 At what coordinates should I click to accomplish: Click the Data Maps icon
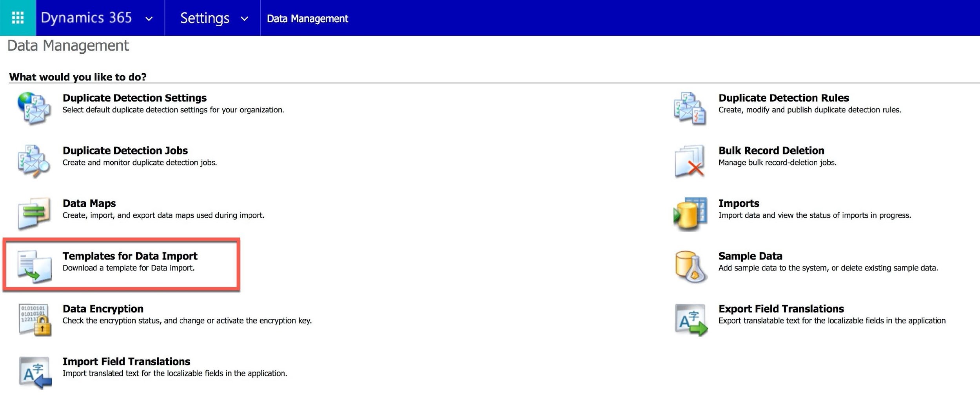pos(34,213)
